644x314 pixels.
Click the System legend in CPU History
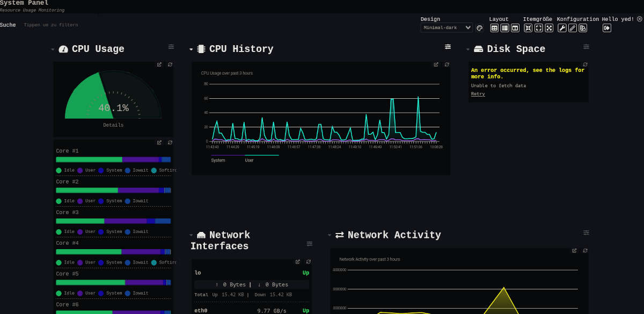pyautogui.click(x=218, y=160)
